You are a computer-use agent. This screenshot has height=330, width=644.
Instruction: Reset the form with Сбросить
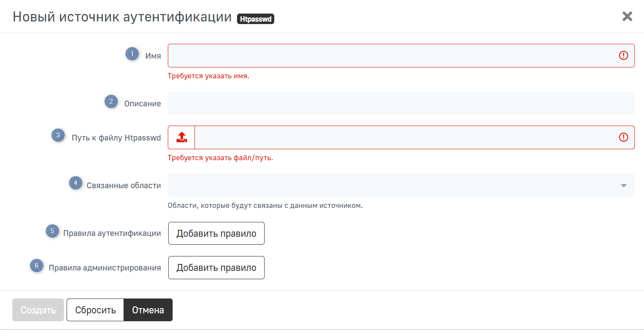[96, 310]
